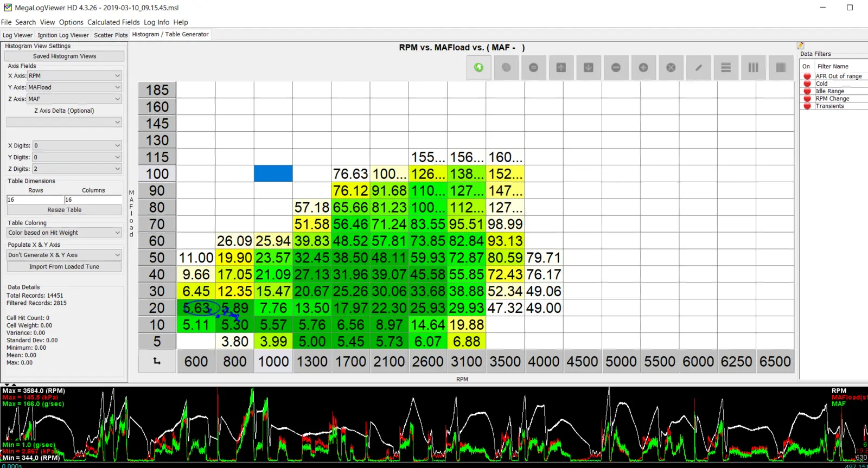
Task: Click the cell value 57.18
Action: [x=312, y=207]
